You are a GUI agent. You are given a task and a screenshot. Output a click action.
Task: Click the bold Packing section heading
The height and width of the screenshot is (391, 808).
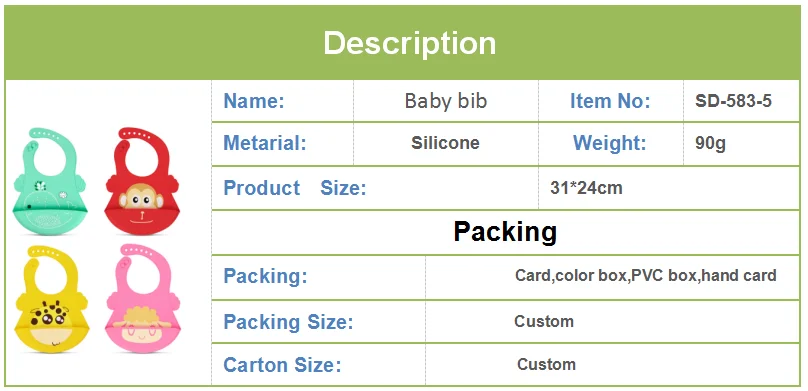pyautogui.click(x=505, y=232)
